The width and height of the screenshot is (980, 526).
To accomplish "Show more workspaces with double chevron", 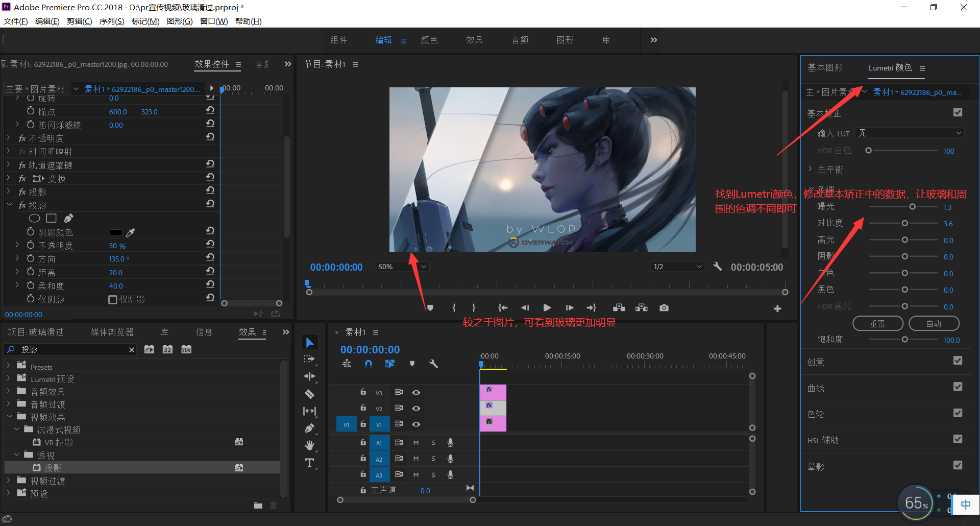I will coord(654,40).
